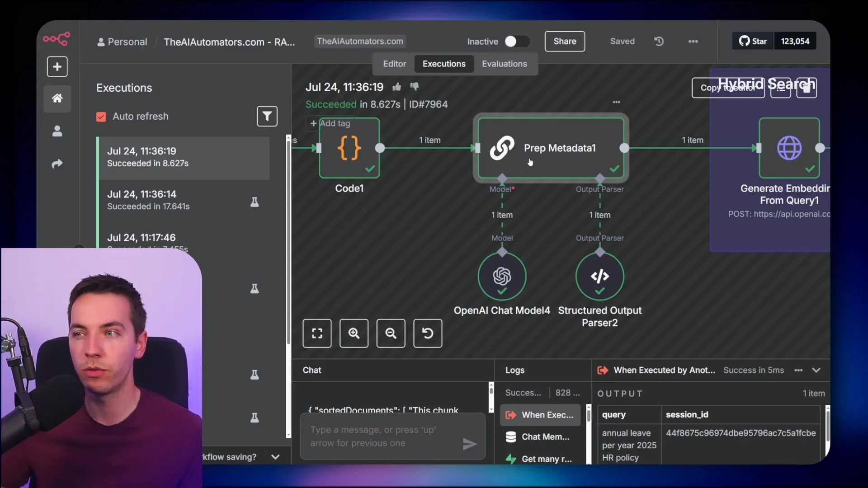Give thumbs down to execution

coord(414,86)
